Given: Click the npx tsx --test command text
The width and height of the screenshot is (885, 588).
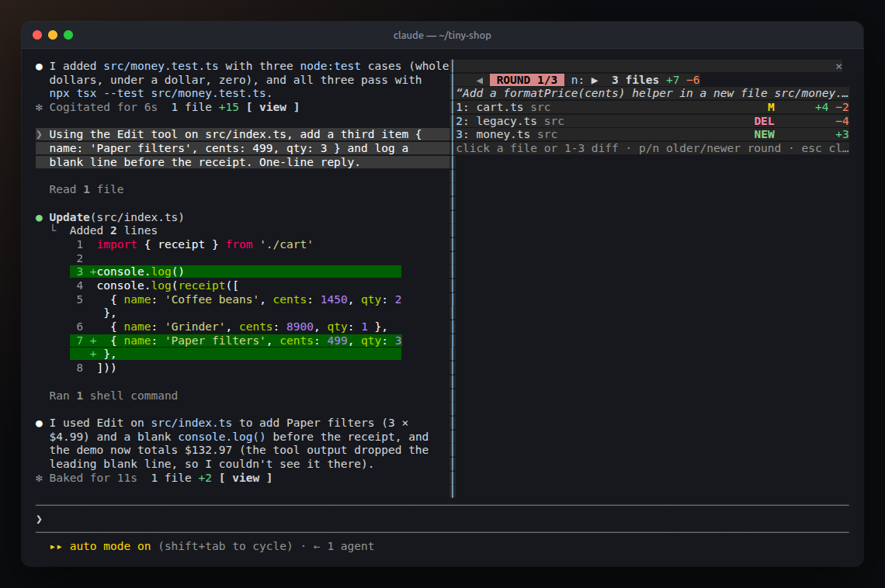Looking at the screenshot, I should pos(158,94).
